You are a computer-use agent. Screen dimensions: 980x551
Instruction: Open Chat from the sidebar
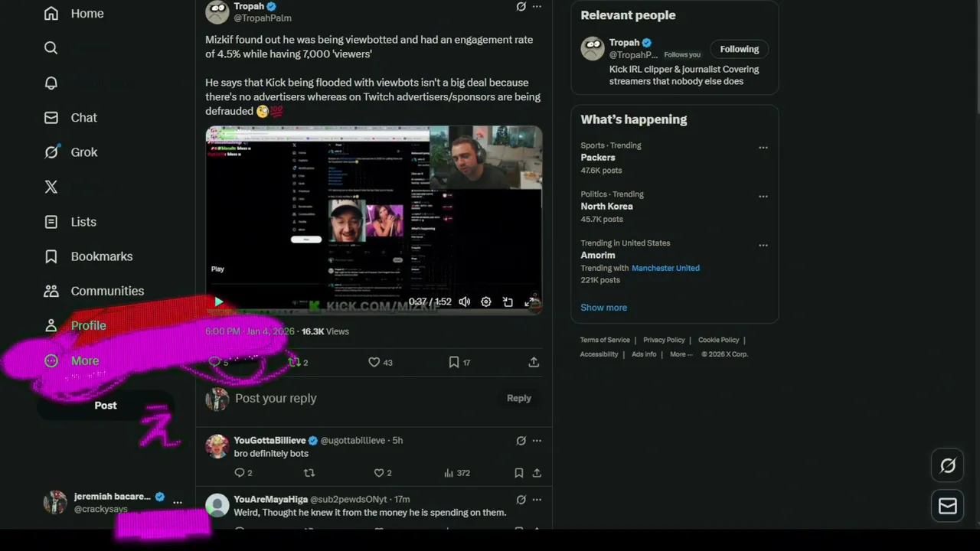(70, 117)
